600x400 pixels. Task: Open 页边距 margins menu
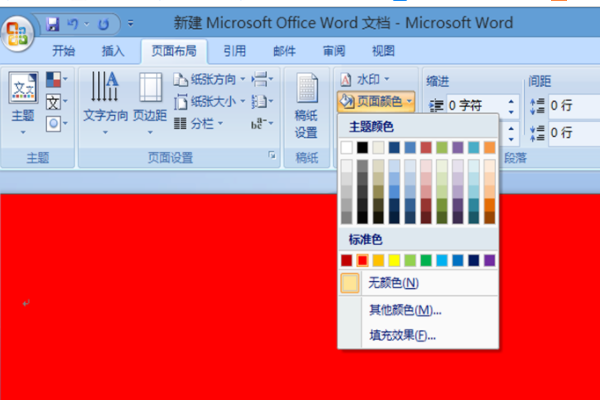150,103
